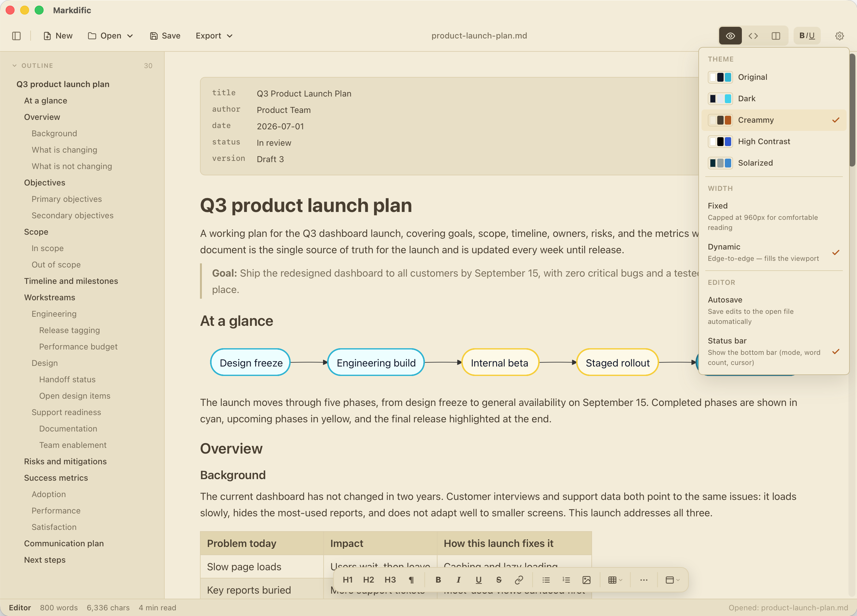Insert a link with the link icon
857x616 pixels.
click(x=519, y=580)
